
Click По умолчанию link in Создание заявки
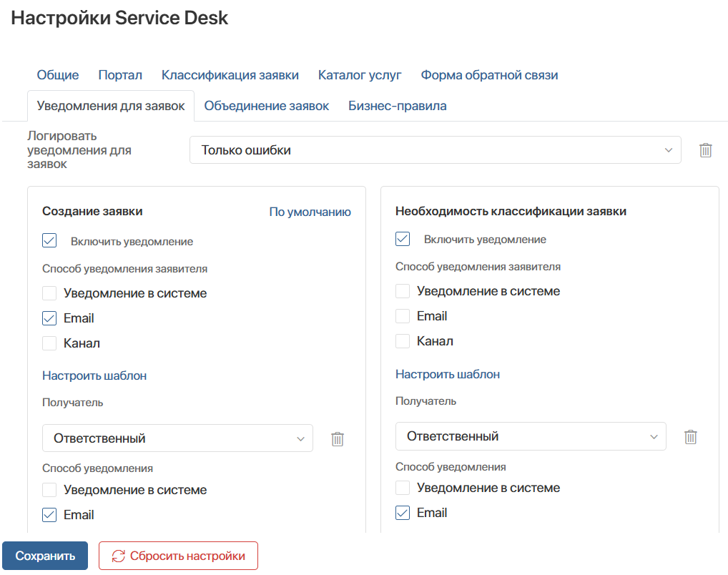tap(310, 212)
